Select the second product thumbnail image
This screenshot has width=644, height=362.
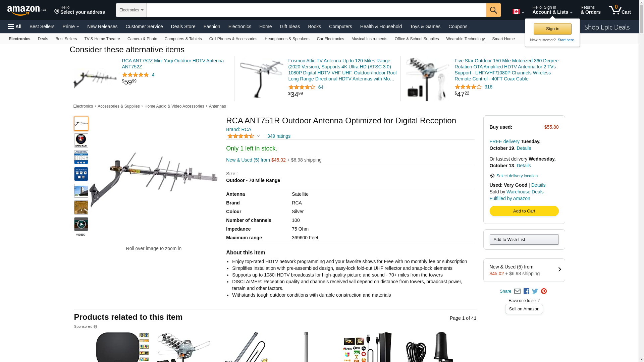[81, 140]
